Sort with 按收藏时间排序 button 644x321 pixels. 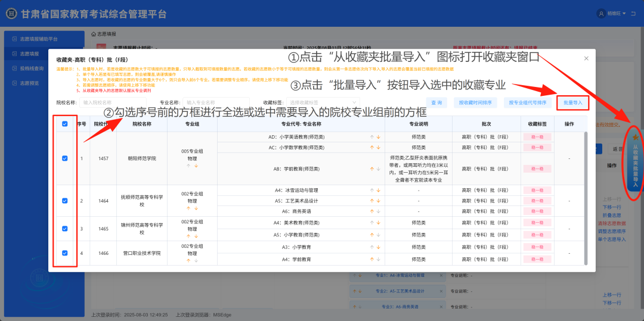pyautogui.click(x=475, y=102)
